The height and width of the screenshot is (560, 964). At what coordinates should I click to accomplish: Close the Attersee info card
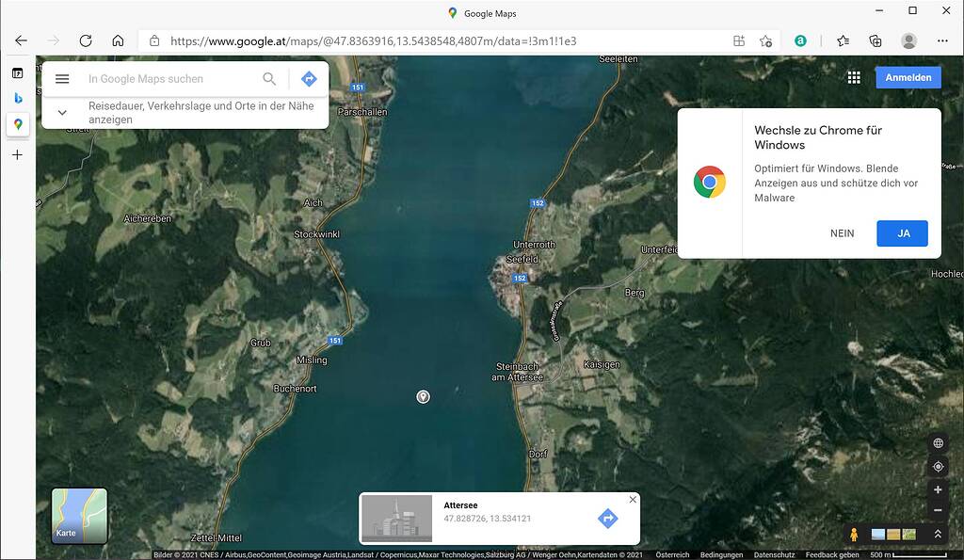(633, 499)
